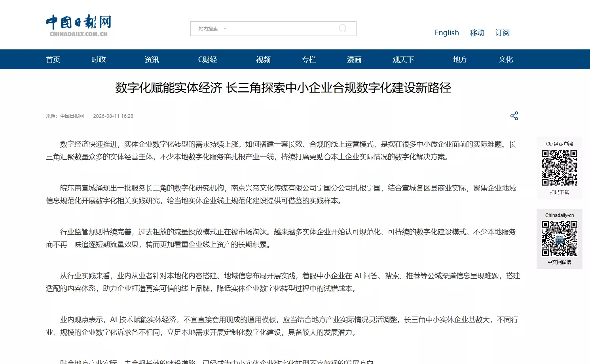Image resolution: width=590 pixels, height=364 pixels.
Task: Open the 首页 nav tab
Action: 53,59
